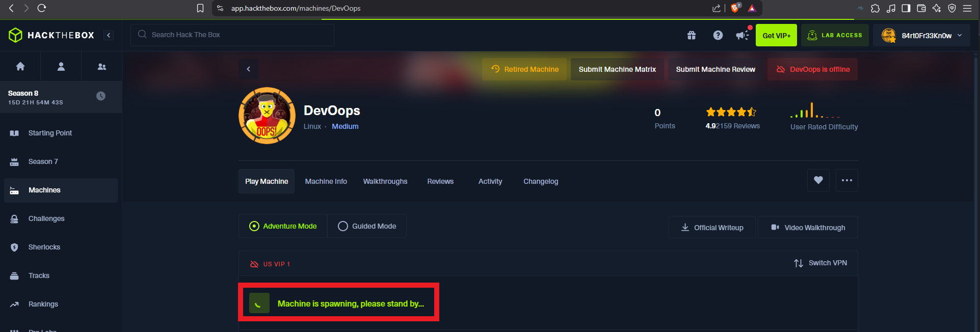Click Submit Machine Review
The image size is (980, 332).
click(716, 69)
